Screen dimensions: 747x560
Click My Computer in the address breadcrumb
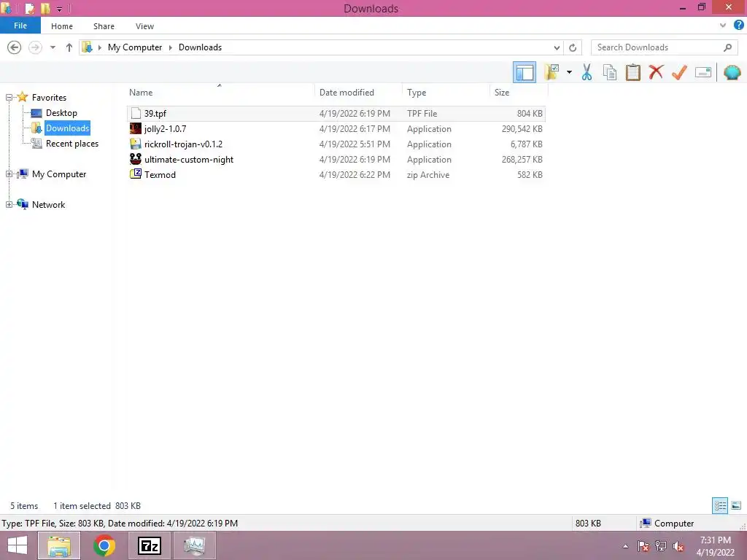point(135,47)
